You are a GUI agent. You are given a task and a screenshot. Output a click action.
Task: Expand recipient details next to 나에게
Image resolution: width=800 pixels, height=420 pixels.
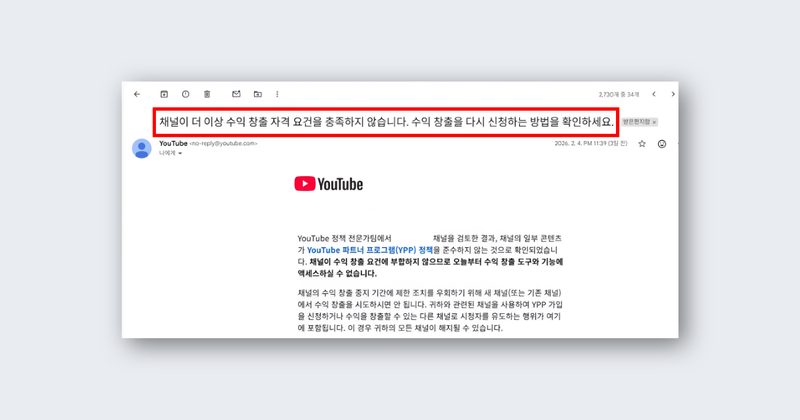(x=180, y=153)
